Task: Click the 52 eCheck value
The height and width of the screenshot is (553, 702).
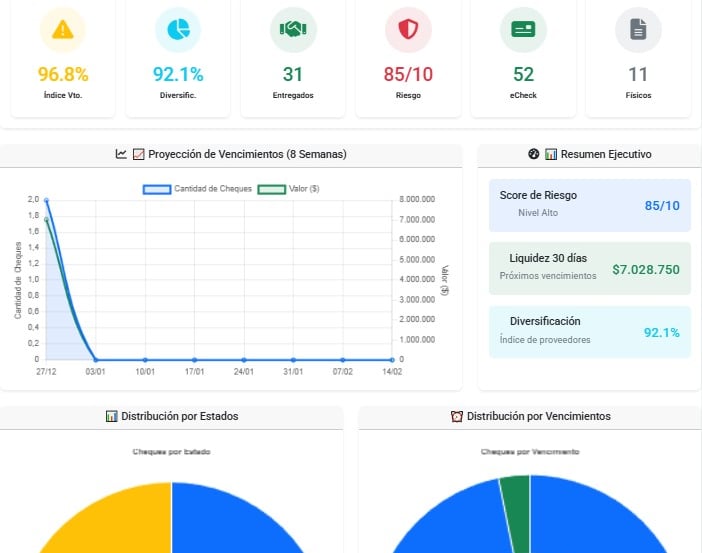Action: 523,74
